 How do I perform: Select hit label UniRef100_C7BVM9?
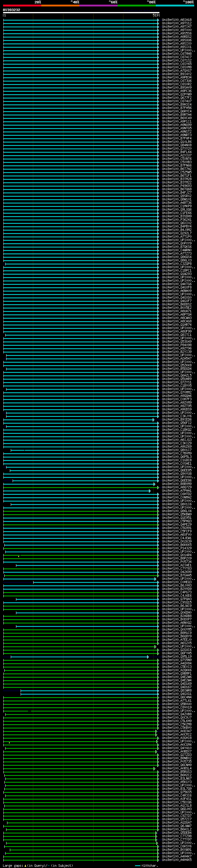177,454
